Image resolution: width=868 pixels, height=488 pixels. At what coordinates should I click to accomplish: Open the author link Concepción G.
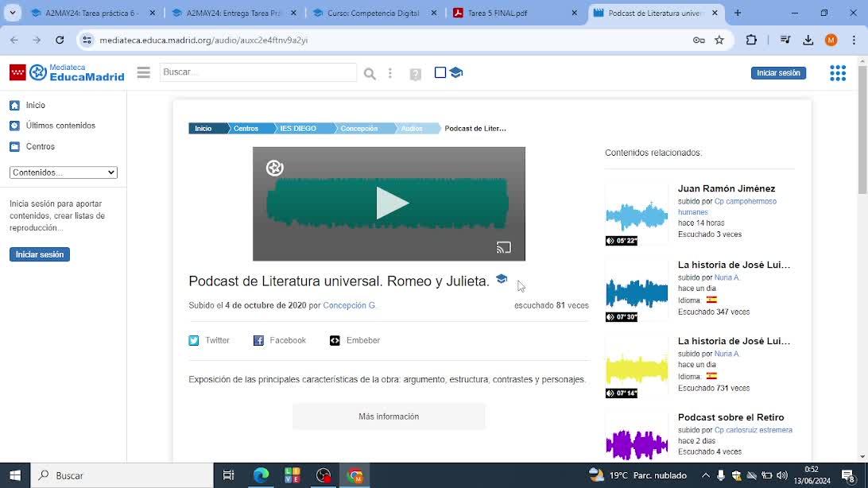click(x=349, y=305)
